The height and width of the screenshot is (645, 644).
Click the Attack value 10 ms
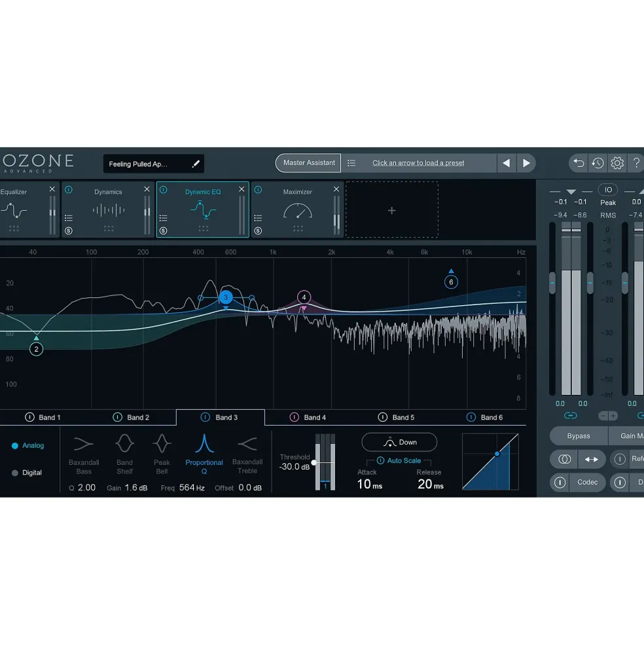point(370,484)
